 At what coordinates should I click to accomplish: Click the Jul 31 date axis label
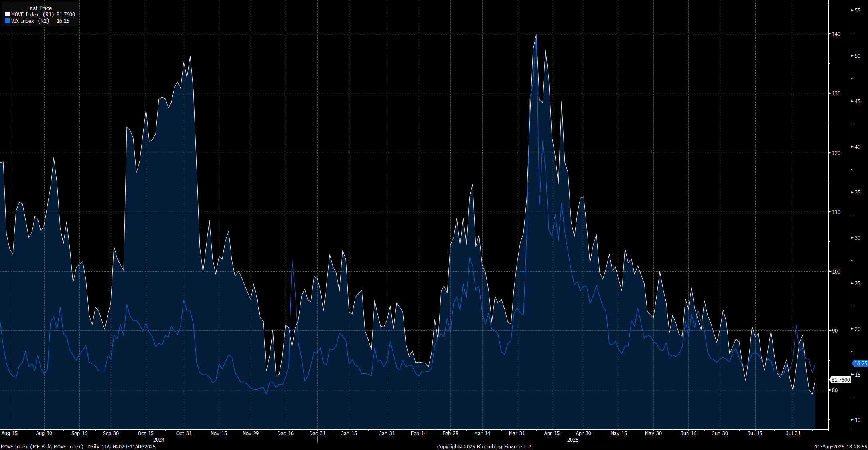coord(793,433)
